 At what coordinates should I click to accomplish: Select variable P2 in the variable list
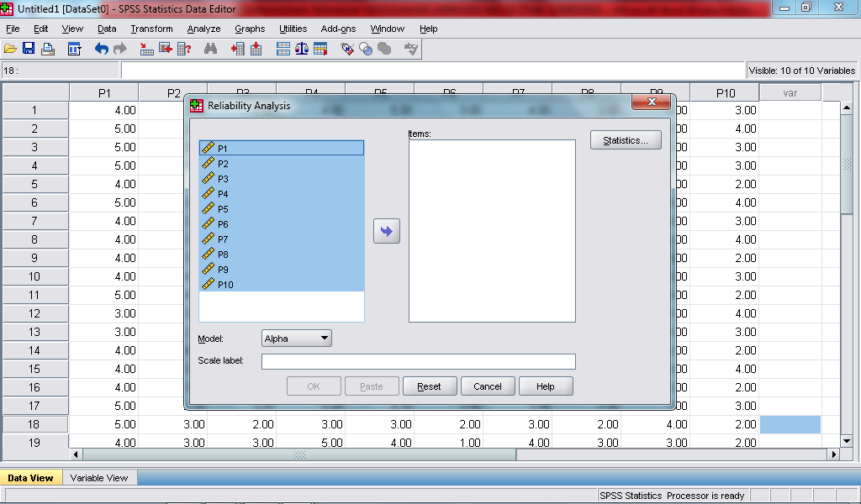[282, 164]
